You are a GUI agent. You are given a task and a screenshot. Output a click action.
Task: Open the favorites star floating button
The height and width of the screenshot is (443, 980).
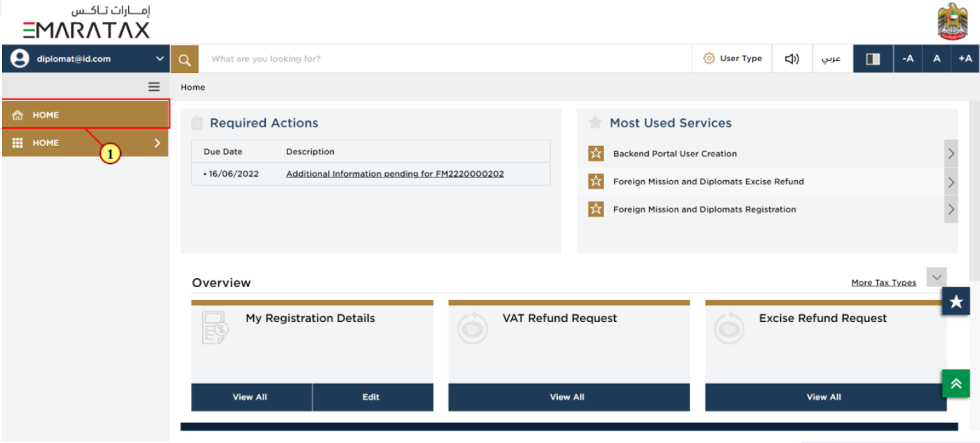point(956,301)
